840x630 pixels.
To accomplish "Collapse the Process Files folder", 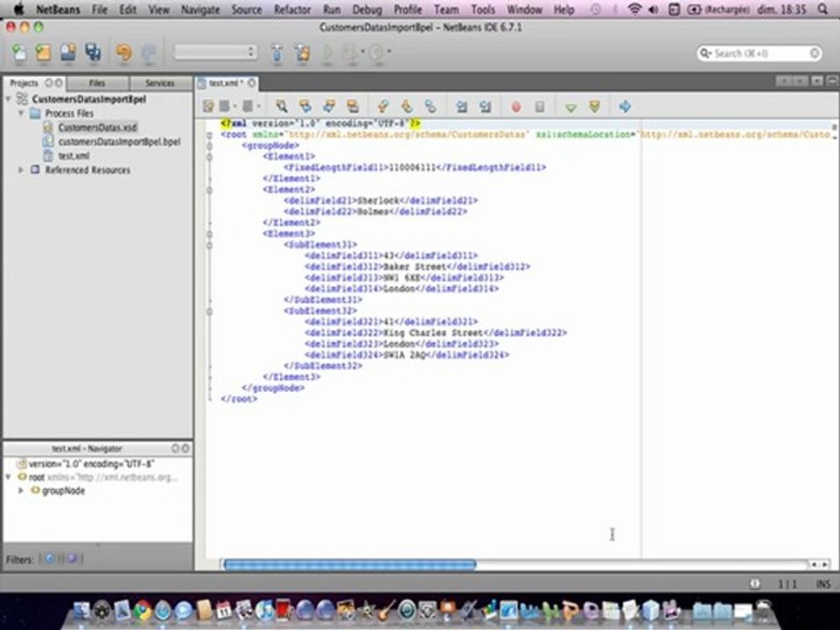I will [21, 114].
